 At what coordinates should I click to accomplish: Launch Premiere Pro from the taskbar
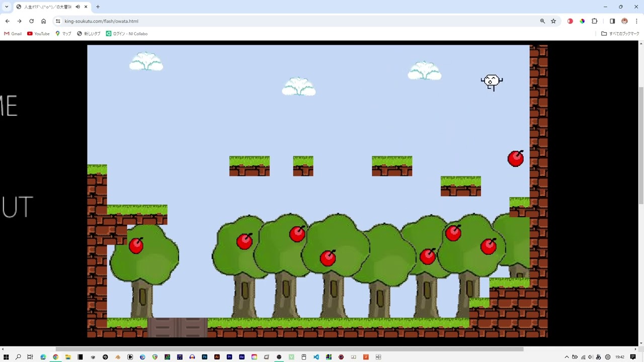pyautogui.click(x=229, y=357)
